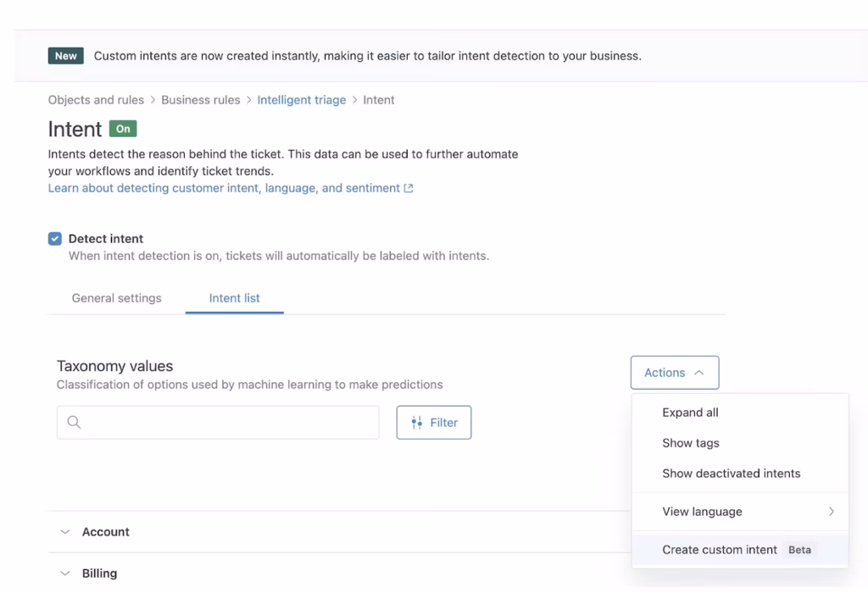Open the View language submenu arrow
The width and height of the screenshot is (868, 593).
(831, 511)
